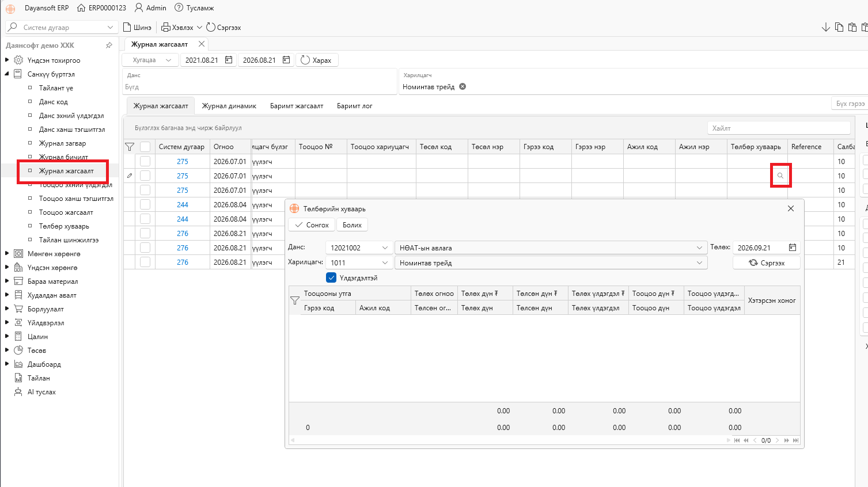Screen dimensions: 868x487
Task: Click the filter funnel icon in payment schedule grid
Action: point(295,300)
